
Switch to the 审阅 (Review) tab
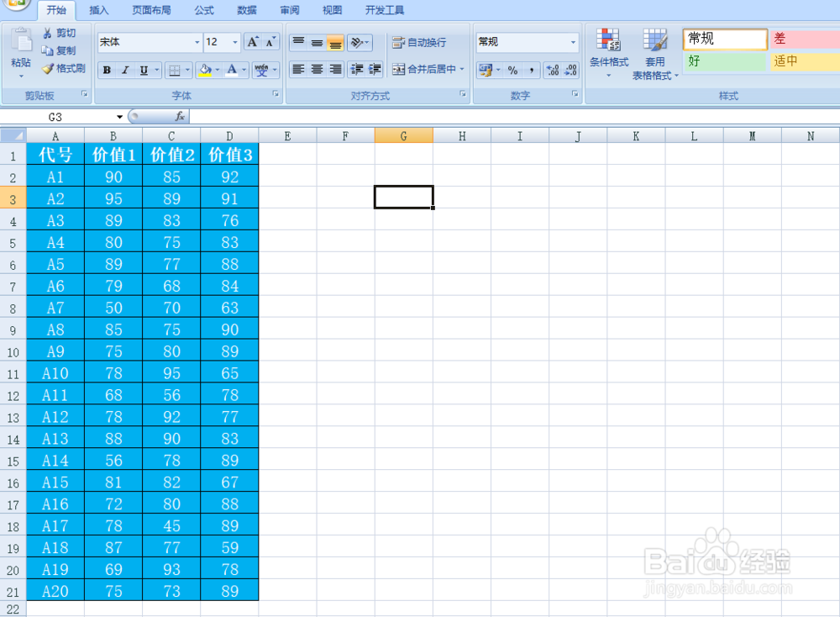(x=290, y=10)
